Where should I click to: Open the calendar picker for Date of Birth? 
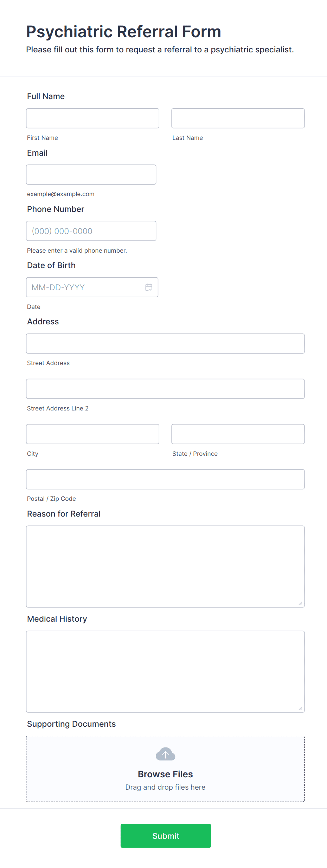click(x=149, y=287)
